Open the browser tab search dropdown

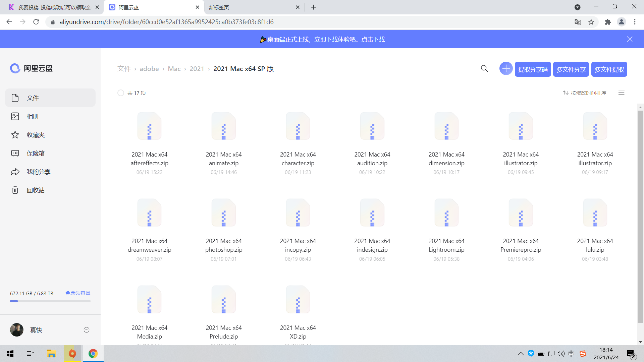click(577, 7)
